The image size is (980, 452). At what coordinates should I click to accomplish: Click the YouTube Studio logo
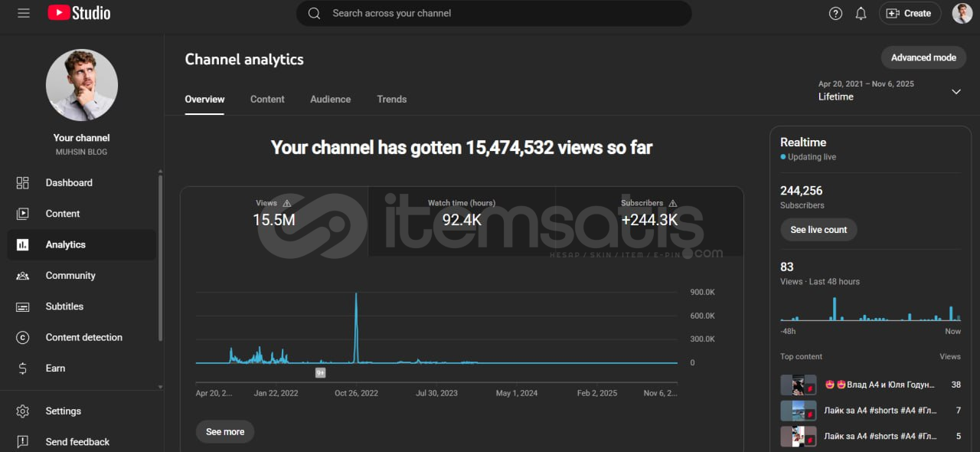pos(79,13)
